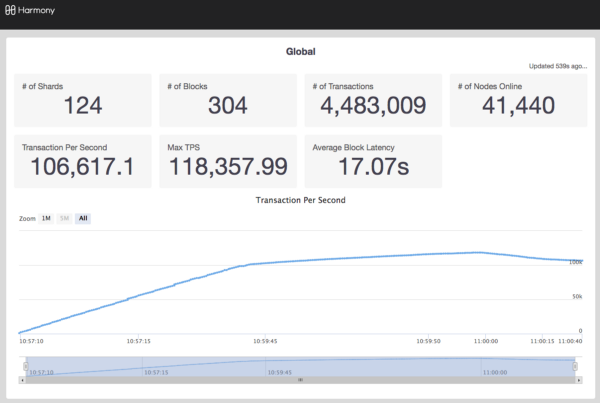Click the navigator scrollbar left arrow
Screen dimensions: 600x403
pyautogui.click(x=22, y=380)
